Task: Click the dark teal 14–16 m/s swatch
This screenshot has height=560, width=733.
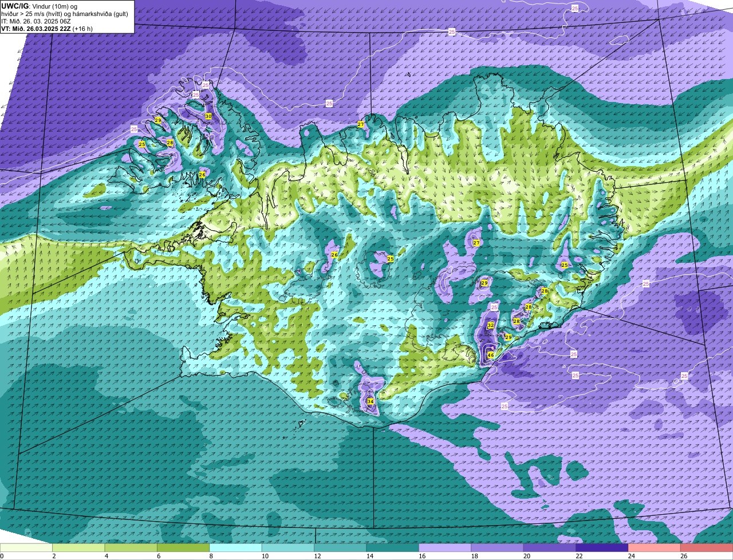Action: [393, 548]
